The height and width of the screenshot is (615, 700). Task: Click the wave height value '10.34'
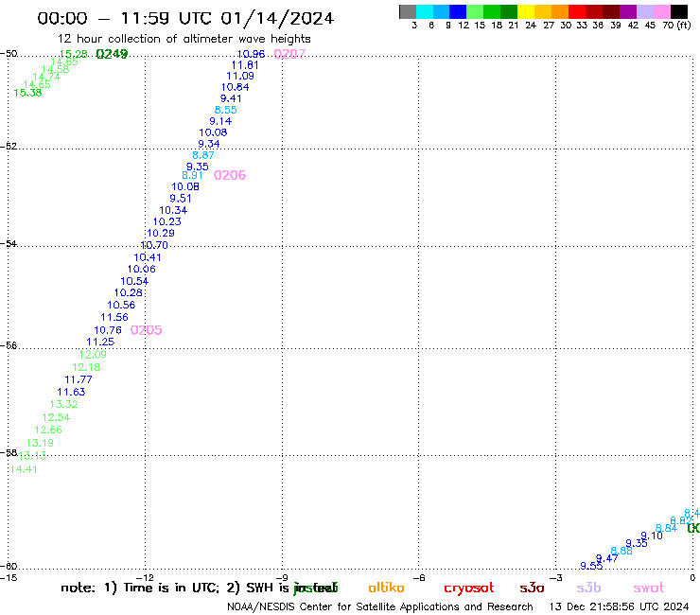(173, 210)
